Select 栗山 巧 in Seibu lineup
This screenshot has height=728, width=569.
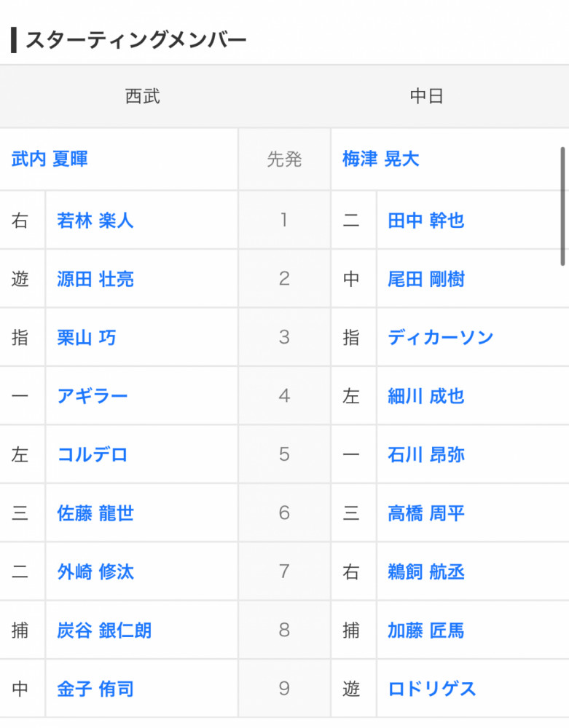pyautogui.click(x=87, y=338)
